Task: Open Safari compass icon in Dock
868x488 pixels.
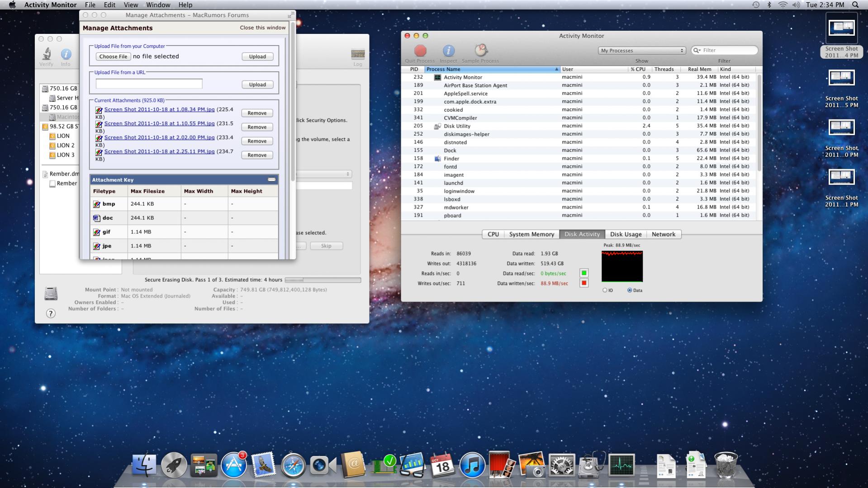Action: 293,465
